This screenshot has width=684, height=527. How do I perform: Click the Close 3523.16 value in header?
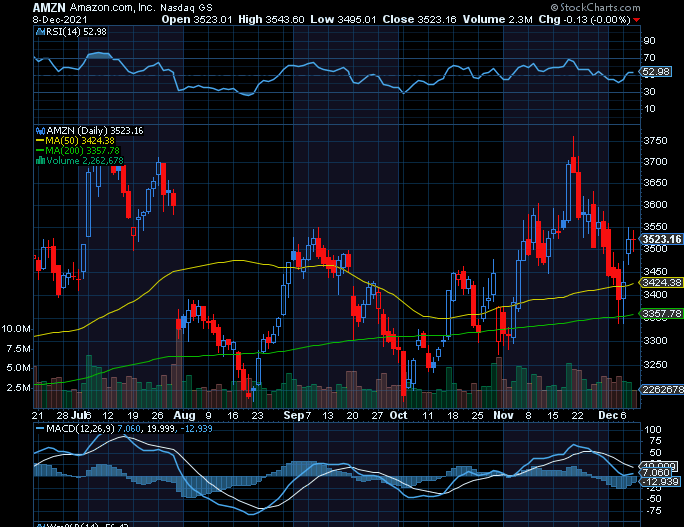[x=419, y=20]
